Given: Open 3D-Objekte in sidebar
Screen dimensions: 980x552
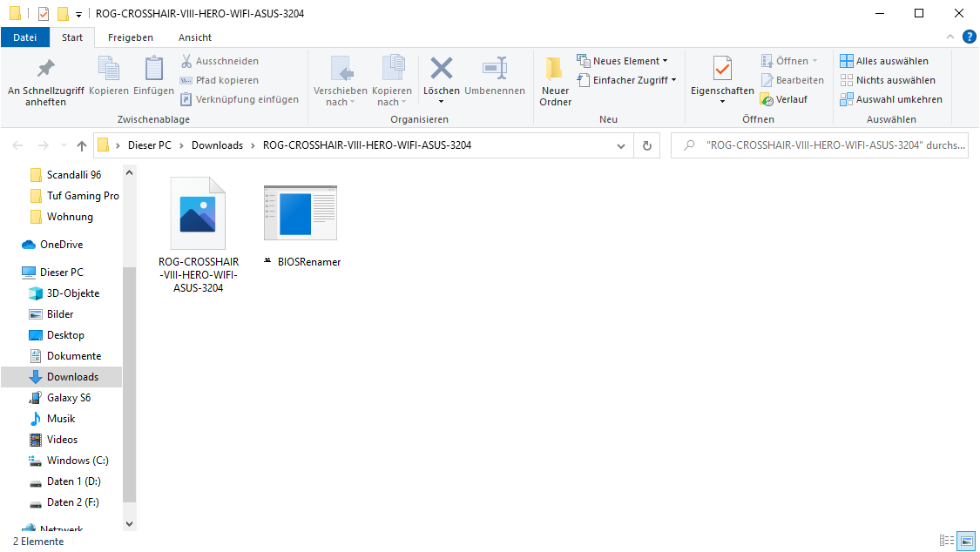Looking at the screenshot, I should tap(64, 293).
